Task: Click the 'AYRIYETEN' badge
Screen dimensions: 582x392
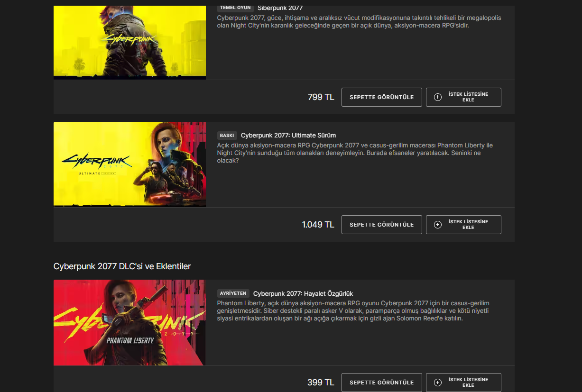Action: [233, 293]
